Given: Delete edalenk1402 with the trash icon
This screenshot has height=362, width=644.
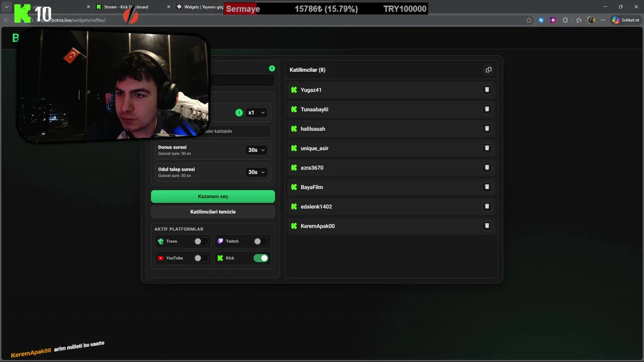Looking at the screenshot, I should (487, 206).
